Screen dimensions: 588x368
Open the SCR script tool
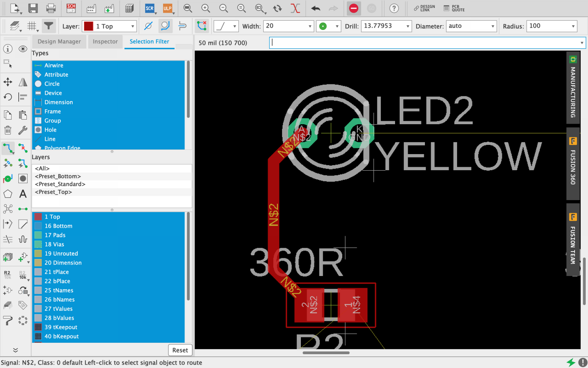tap(150, 8)
